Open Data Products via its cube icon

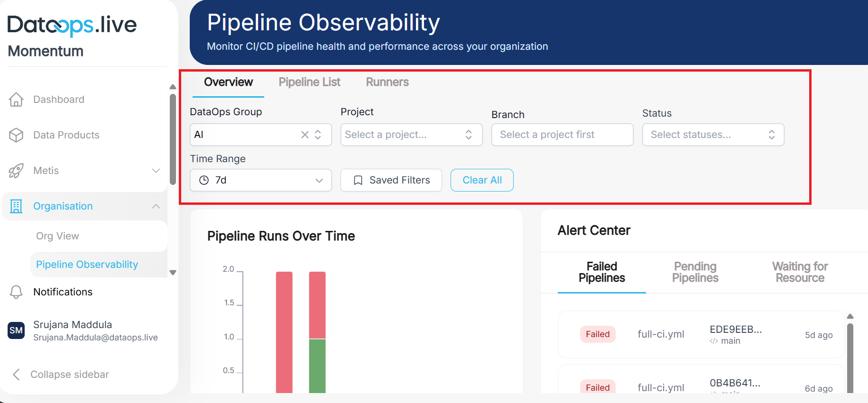click(16, 135)
